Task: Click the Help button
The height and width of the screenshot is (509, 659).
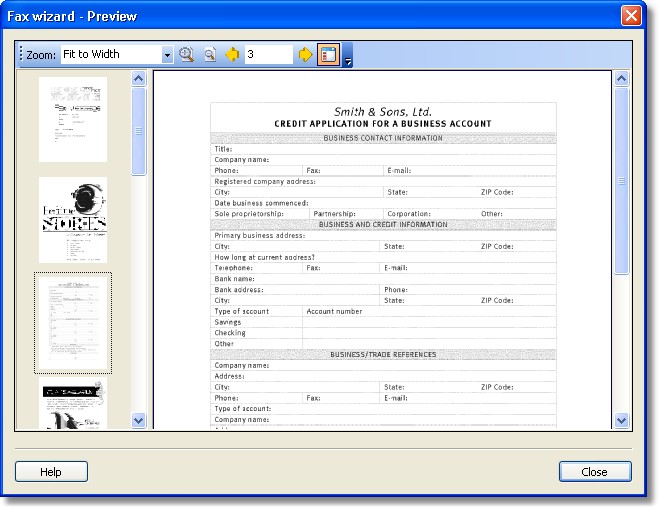Action: coord(51,472)
